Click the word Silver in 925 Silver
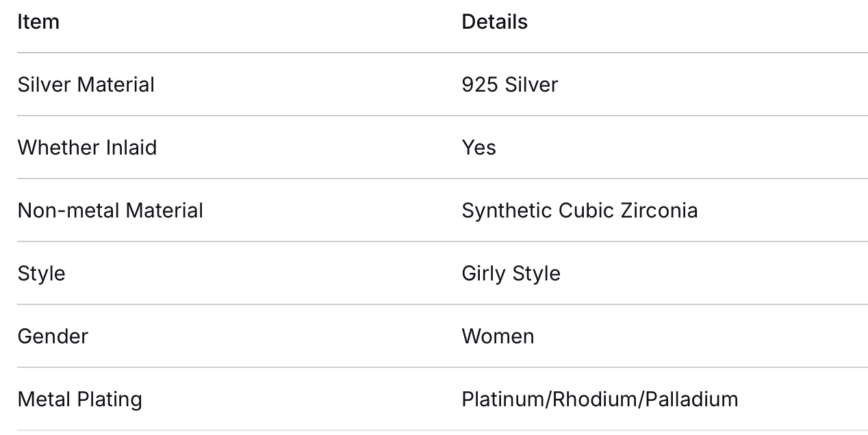The width and height of the screenshot is (868, 435). pyautogui.click(x=531, y=85)
